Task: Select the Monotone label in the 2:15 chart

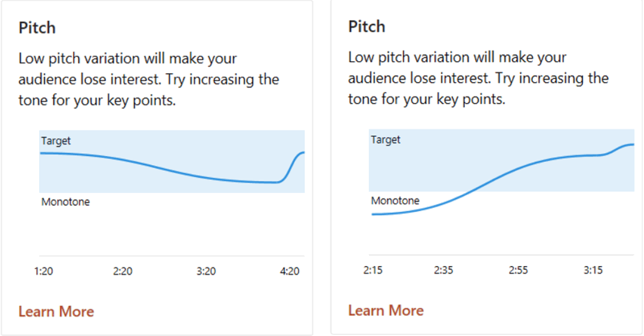Action: 395,200
